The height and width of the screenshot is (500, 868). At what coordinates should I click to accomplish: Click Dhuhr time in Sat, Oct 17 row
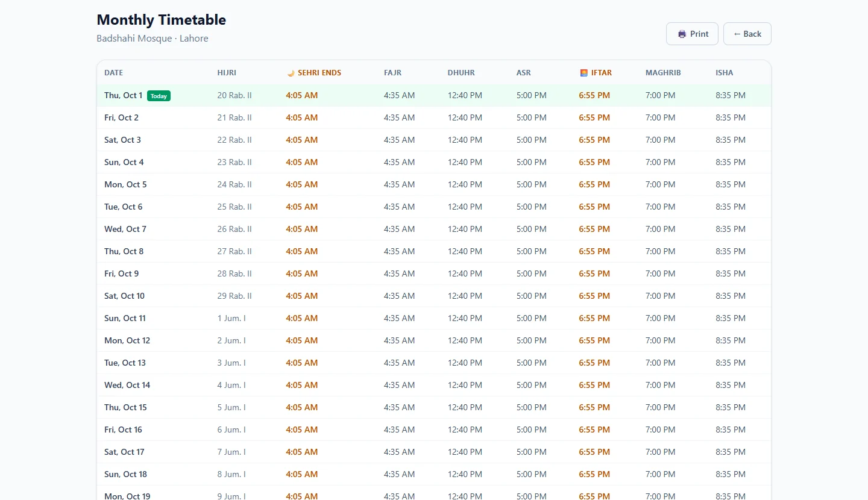coord(465,452)
